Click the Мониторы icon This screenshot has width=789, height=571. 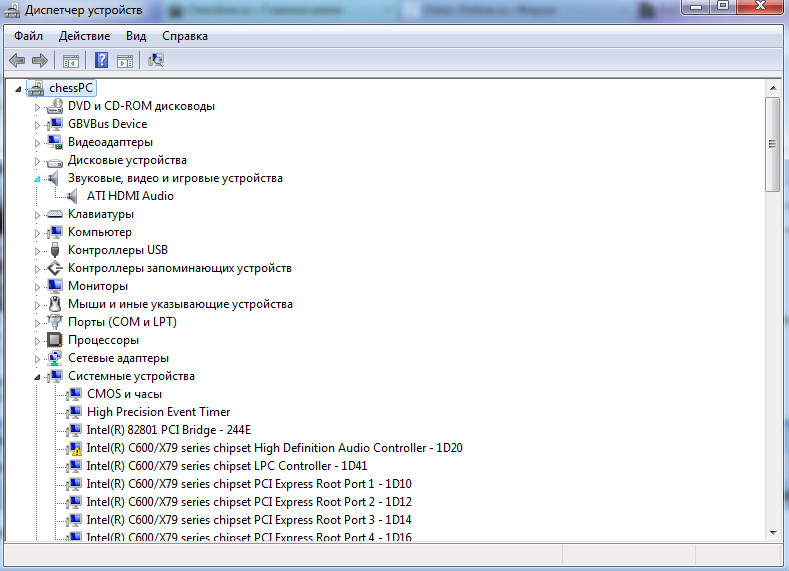(x=54, y=286)
